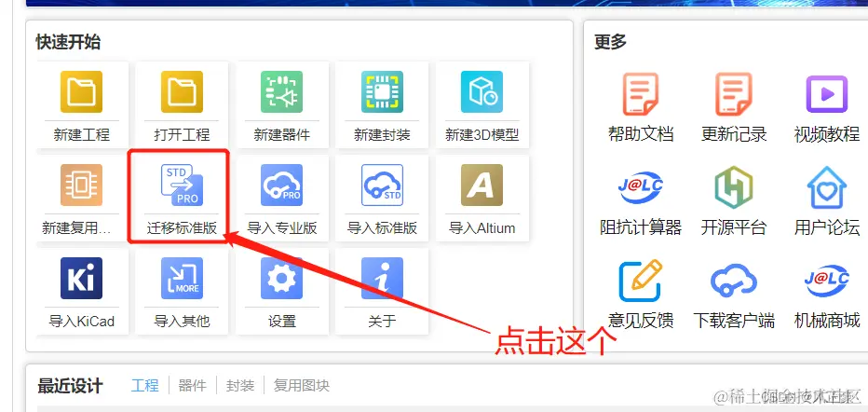This screenshot has width=868, height=412.
Task: Open 用户论坛 user forum
Action: click(826, 201)
